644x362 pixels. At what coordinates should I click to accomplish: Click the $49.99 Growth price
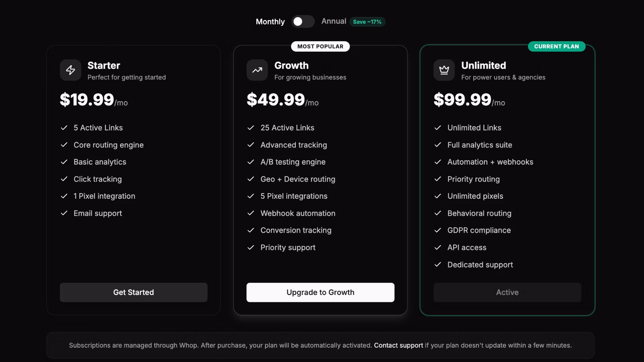point(276,100)
